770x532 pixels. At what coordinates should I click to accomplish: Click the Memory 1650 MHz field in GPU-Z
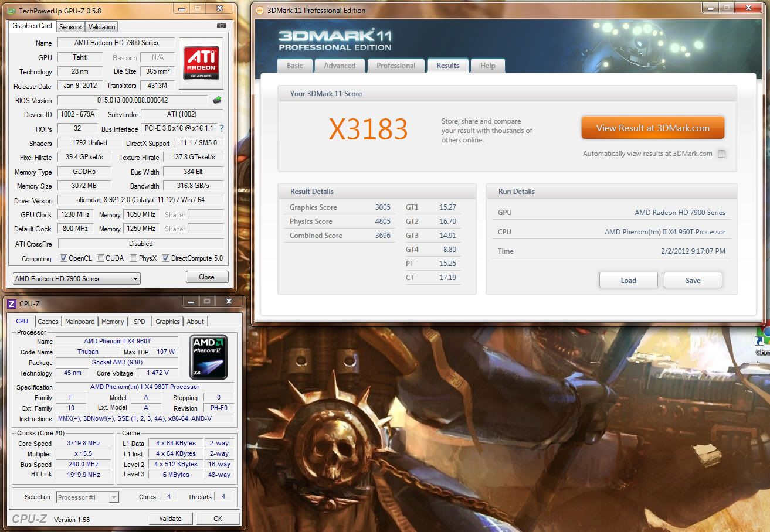pos(141,214)
